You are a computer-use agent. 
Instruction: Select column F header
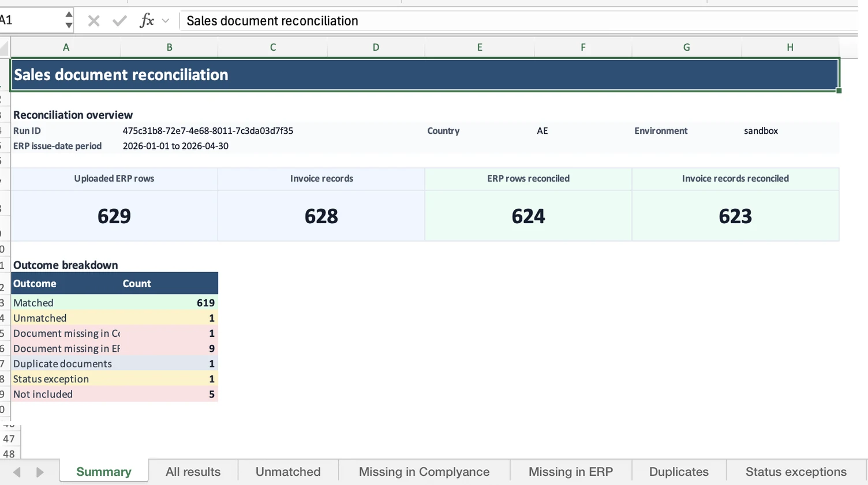click(x=583, y=47)
